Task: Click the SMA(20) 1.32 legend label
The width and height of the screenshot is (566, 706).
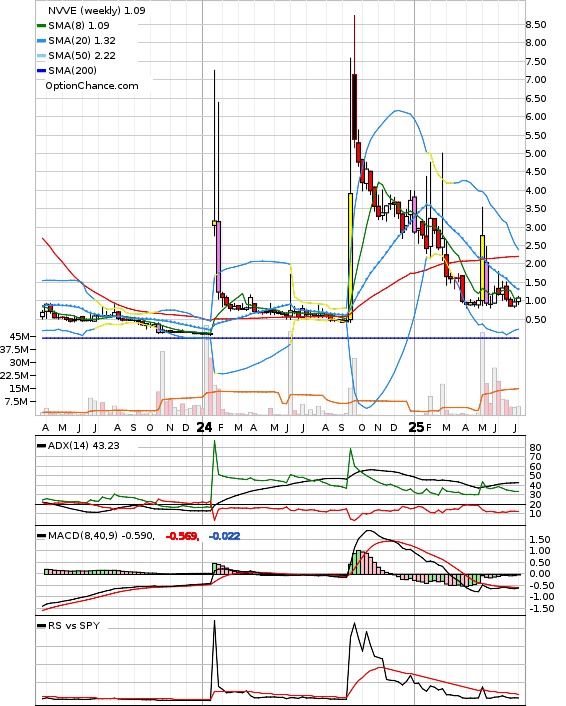Action: click(x=82, y=41)
